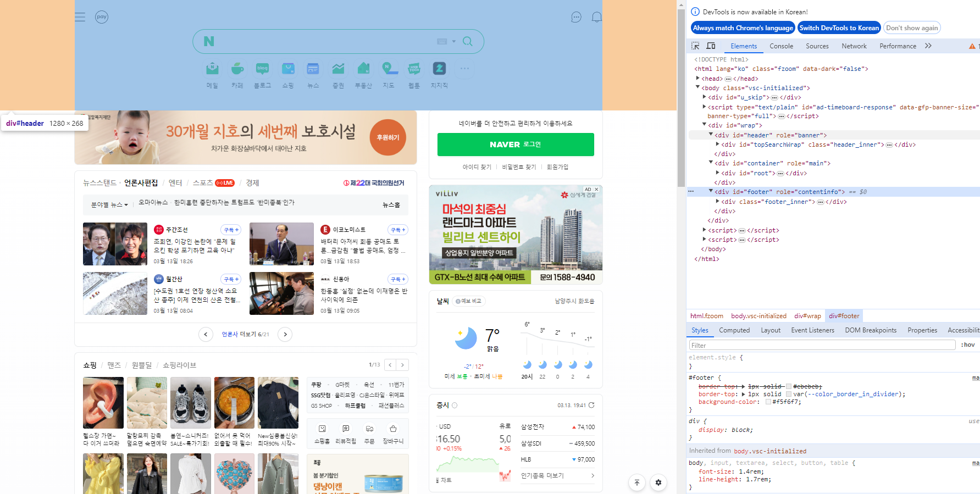The height and width of the screenshot is (494, 980).
Task: Focus the Styles Filter input
Action: [822, 345]
